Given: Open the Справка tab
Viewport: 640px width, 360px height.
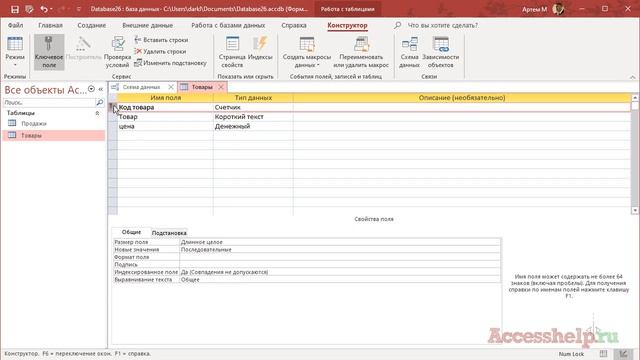Looking at the screenshot, I should tap(294, 25).
